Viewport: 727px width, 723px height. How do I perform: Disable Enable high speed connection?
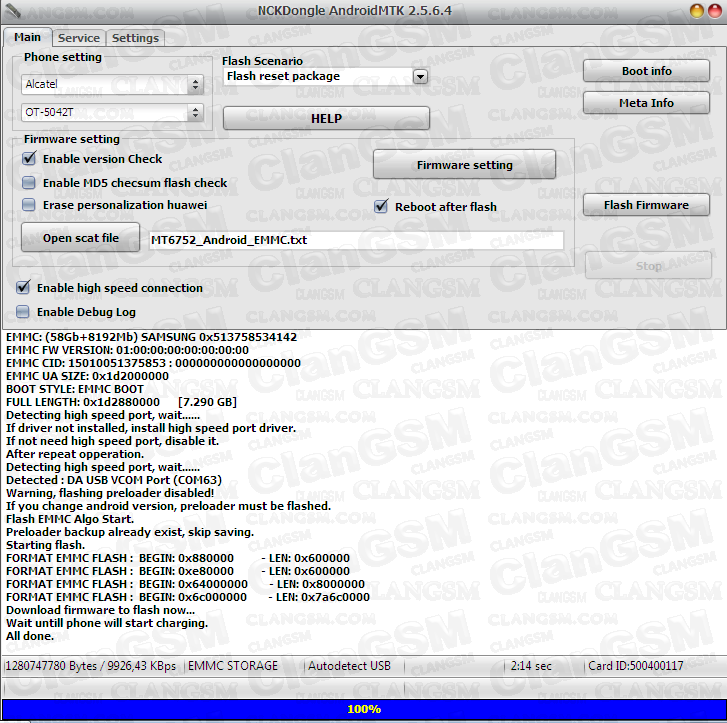(x=23, y=288)
